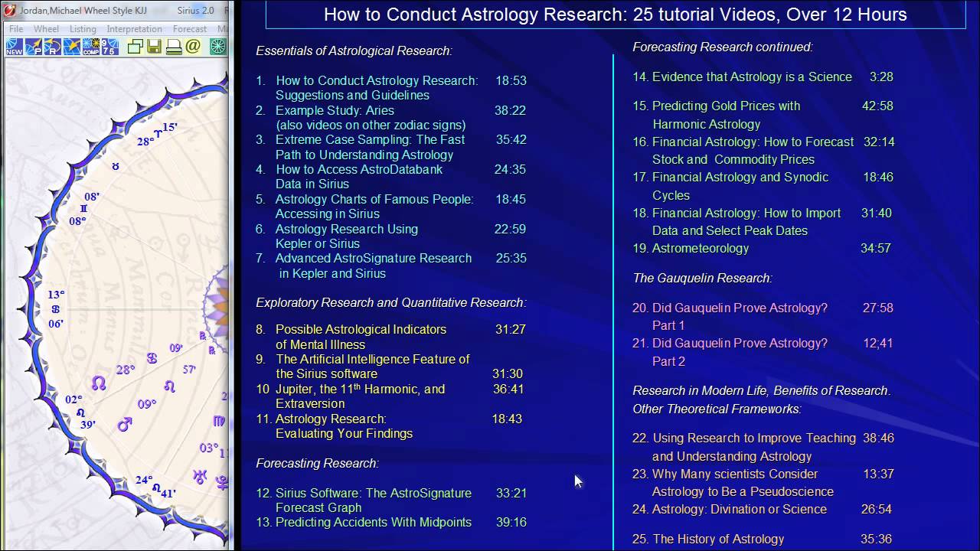Select 'How to Conduct Astrology Research: Suggestions and Guidelines'
This screenshot has height=551, width=980.
[x=377, y=88]
